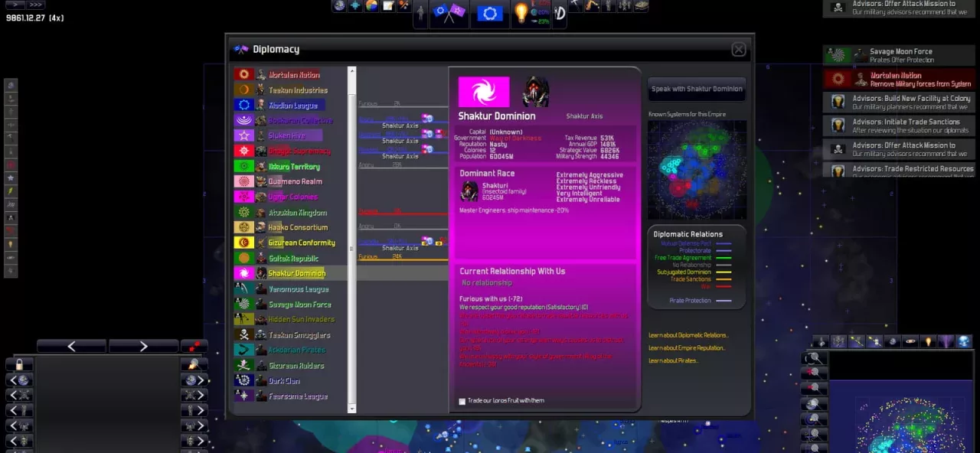Open Mortalen Nation remove military forces message

(900, 79)
